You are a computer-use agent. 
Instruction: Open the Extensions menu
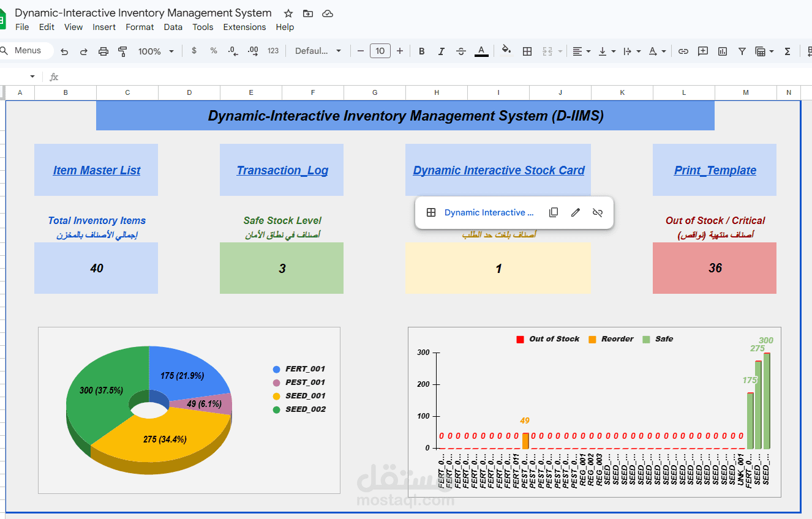[x=244, y=27]
